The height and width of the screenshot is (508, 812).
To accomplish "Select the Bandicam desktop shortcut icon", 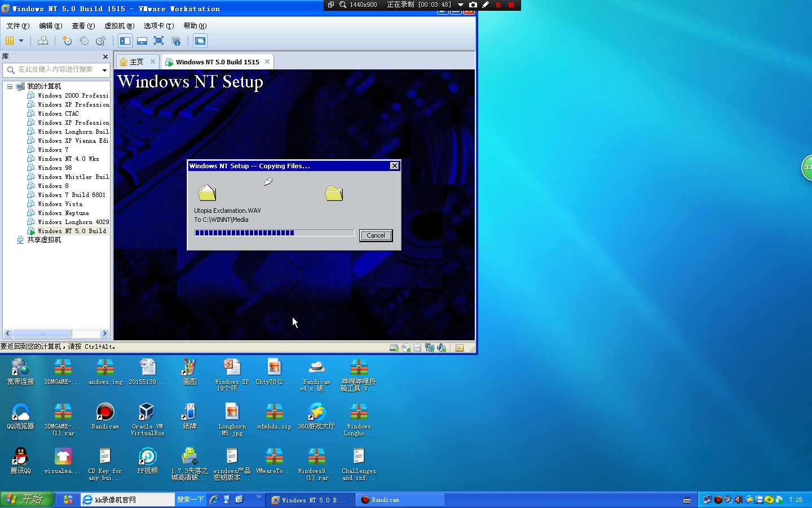I will (105, 417).
